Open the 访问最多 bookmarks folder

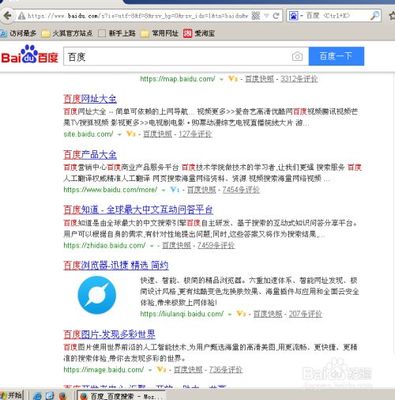tap(18, 33)
